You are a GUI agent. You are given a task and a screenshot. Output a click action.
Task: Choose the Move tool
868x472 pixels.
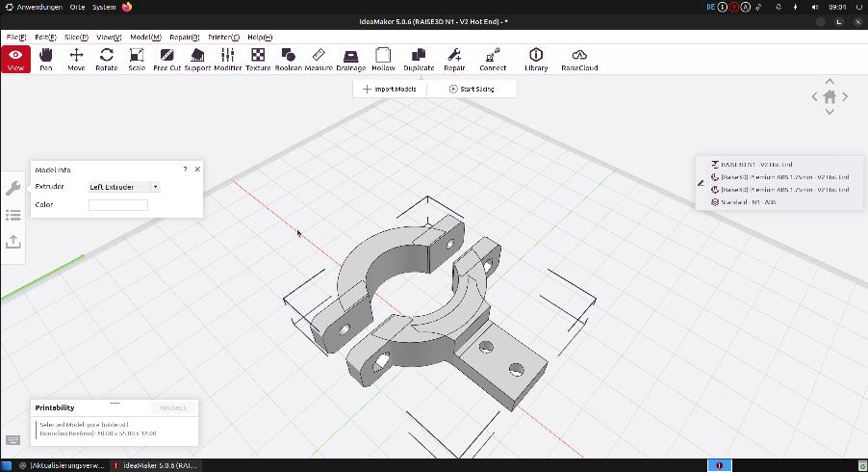76,60
